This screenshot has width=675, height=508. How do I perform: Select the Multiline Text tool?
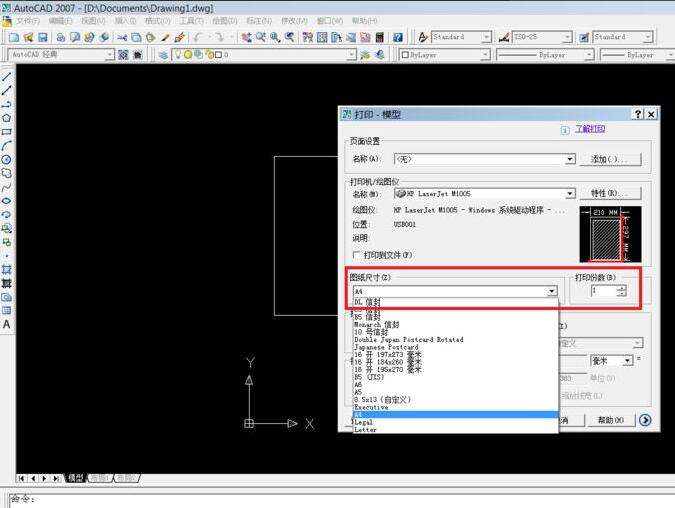(x=6, y=324)
